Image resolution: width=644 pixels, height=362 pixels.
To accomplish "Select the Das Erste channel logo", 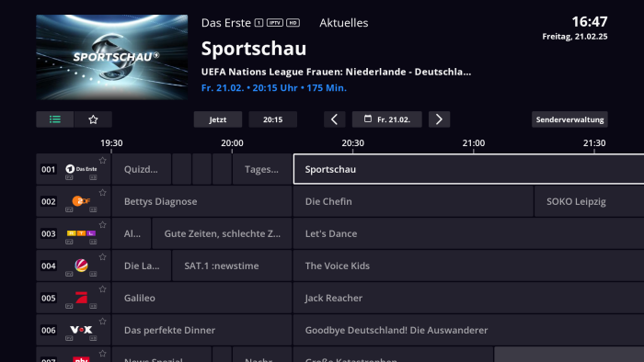I will [x=81, y=168].
